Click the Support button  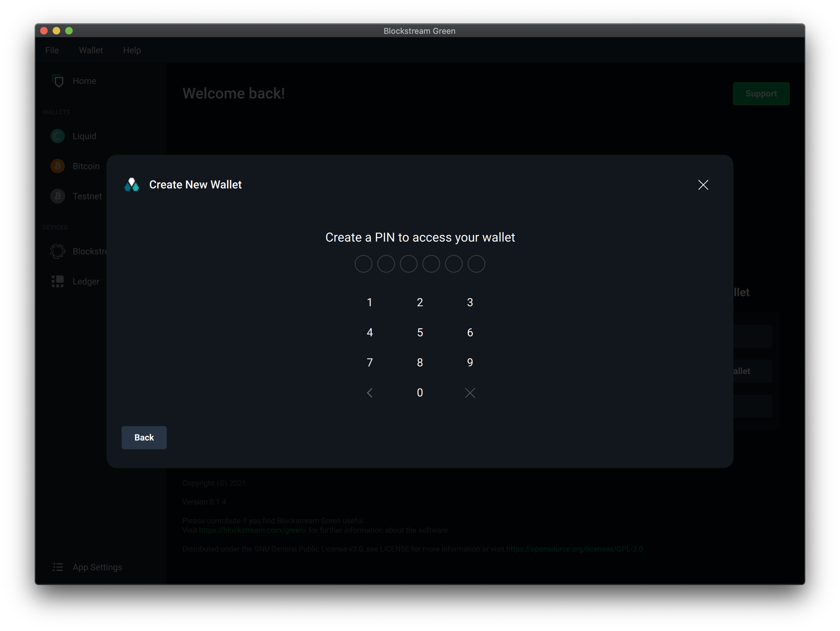[761, 93]
